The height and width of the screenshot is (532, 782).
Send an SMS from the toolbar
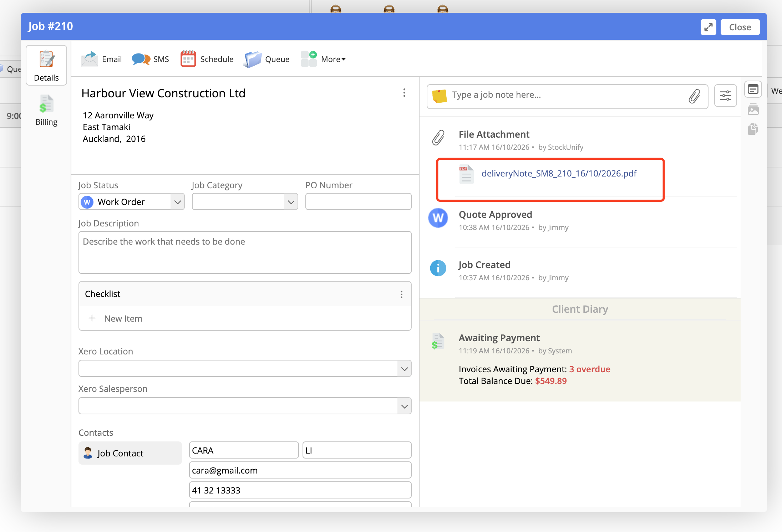tap(150, 59)
